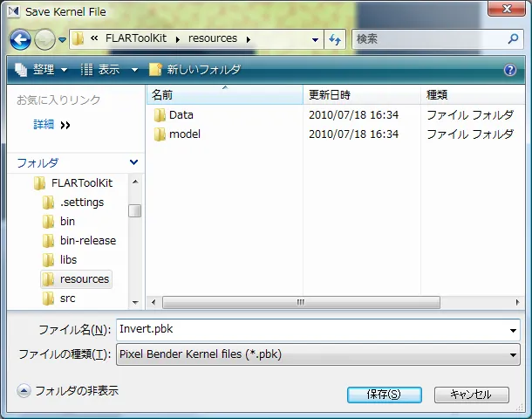The height and width of the screenshot is (419, 532).
Task: Select FLARToolKit in the folder tree
Action: pos(82,183)
